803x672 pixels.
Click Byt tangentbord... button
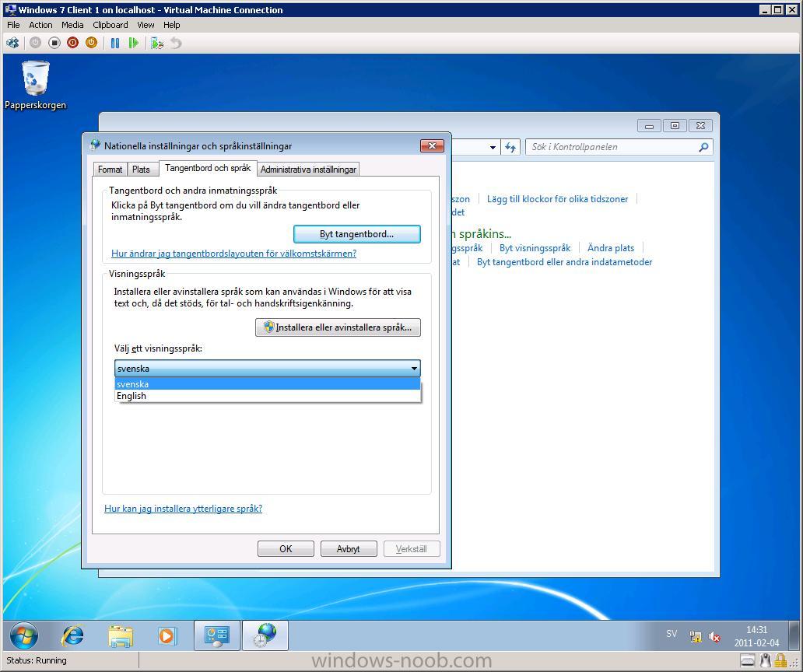pos(357,234)
